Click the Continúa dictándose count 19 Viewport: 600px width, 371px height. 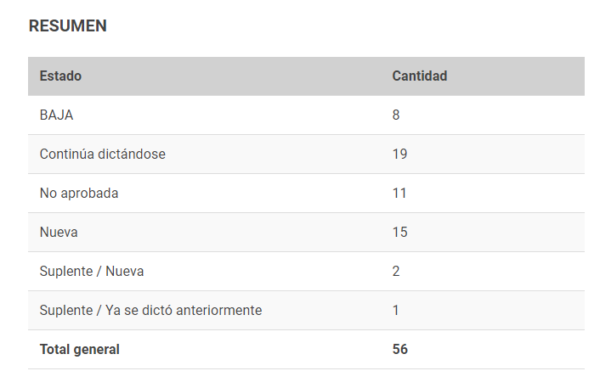coord(399,154)
